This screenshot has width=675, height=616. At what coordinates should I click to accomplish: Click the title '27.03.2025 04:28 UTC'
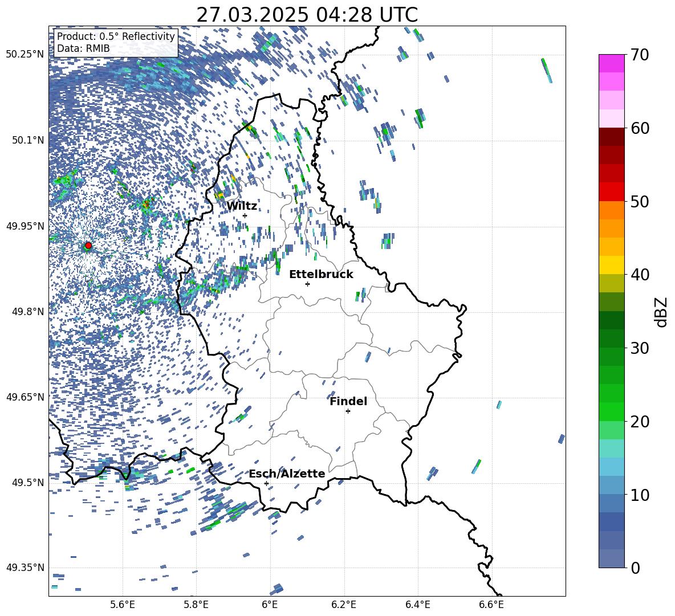[307, 15]
